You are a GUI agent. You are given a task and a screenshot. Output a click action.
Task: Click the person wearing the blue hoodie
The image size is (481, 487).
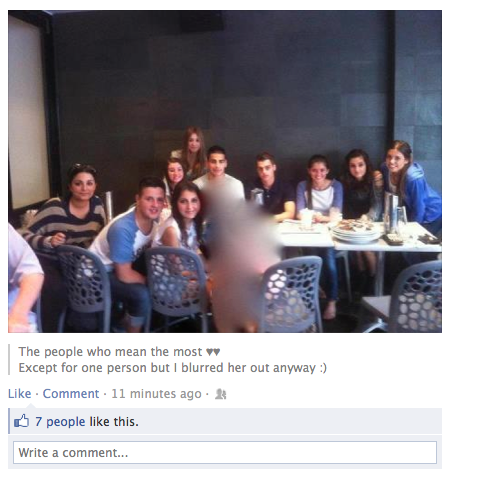(411, 187)
